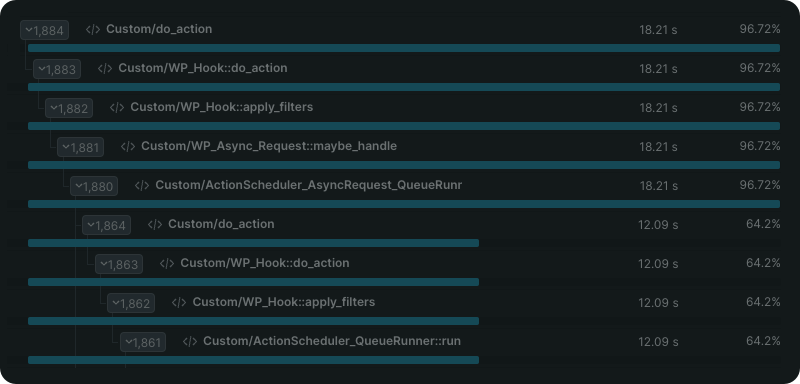The height and width of the screenshot is (384, 800).
Task: Collapse the 1,863 WP_Hook::do_action node
Action: pyautogui.click(x=119, y=264)
